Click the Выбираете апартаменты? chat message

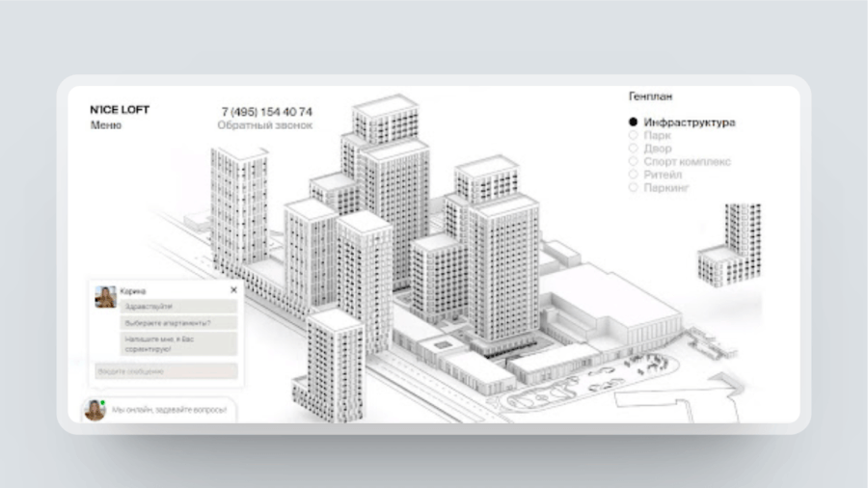(x=178, y=322)
